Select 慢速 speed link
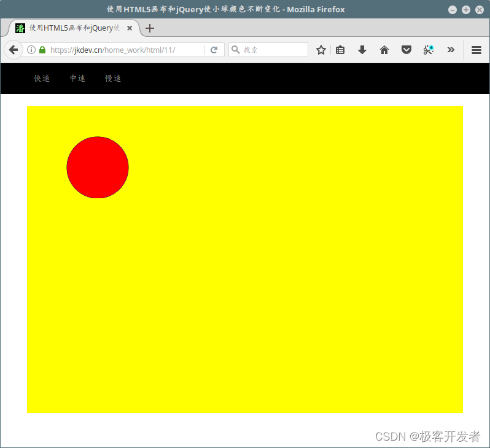490x448 pixels. (113, 79)
